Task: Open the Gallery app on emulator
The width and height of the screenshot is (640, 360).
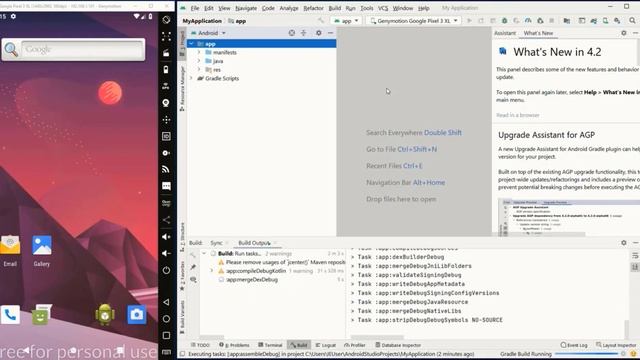Action: pos(42,250)
